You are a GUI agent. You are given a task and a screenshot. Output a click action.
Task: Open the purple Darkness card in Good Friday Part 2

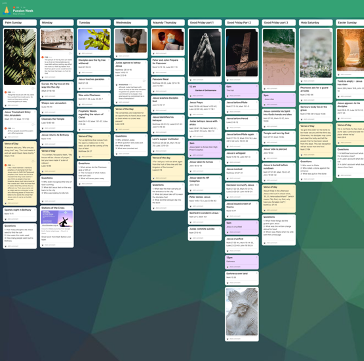pyautogui.click(x=242, y=262)
